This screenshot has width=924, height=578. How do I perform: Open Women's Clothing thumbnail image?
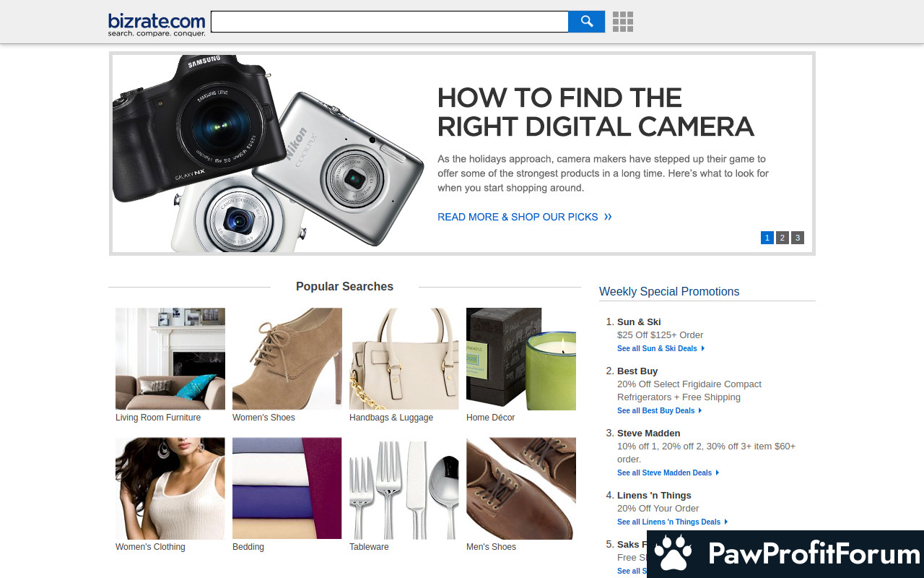point(170,488)
